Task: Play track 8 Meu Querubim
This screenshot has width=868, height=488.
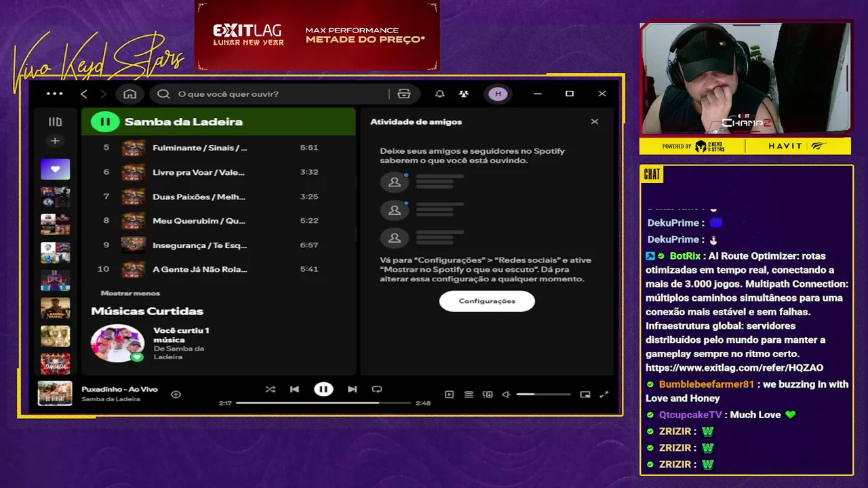Action: pos(218,221)
